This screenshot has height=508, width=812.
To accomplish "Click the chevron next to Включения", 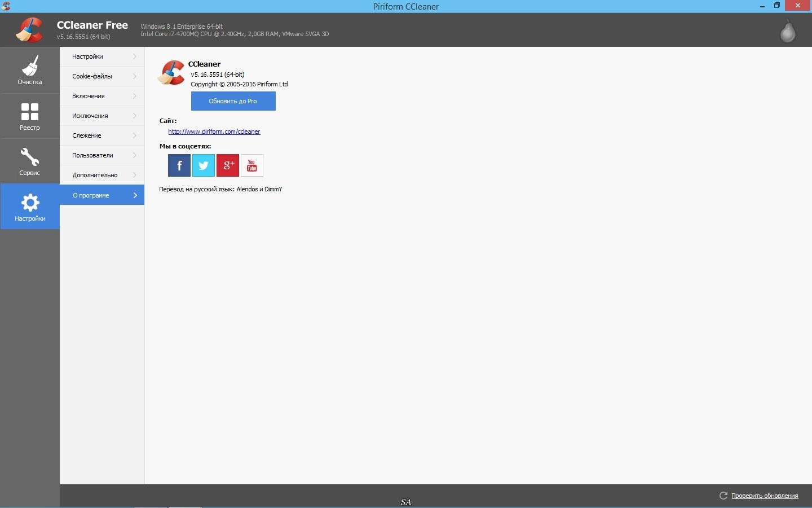I will [x=135, y=96].
